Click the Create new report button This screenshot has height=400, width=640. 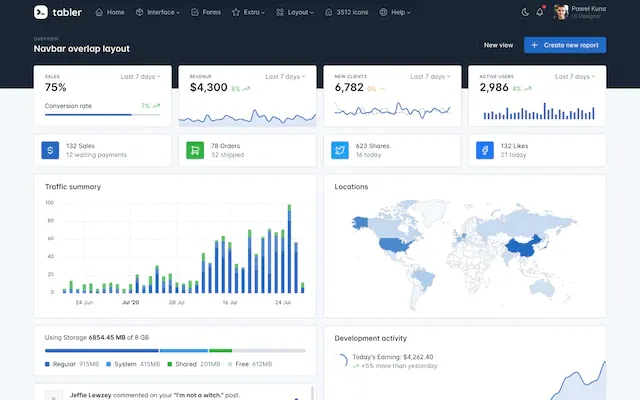pos(565,45)
